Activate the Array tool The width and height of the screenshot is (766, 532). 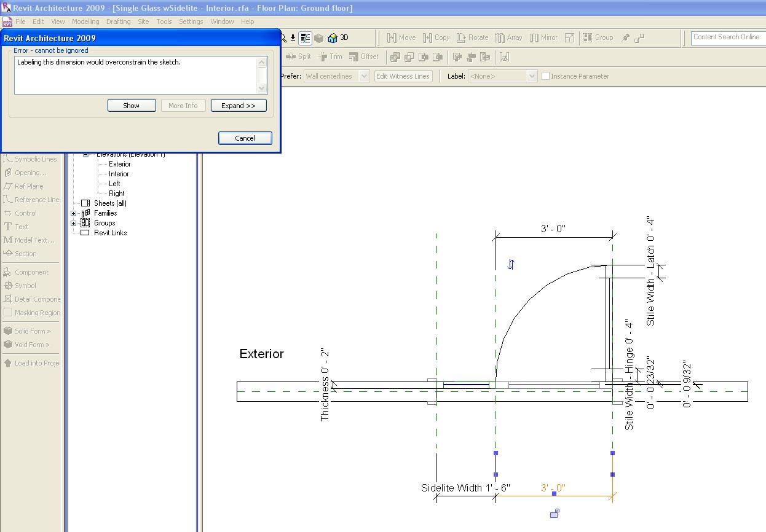[508, 37]
